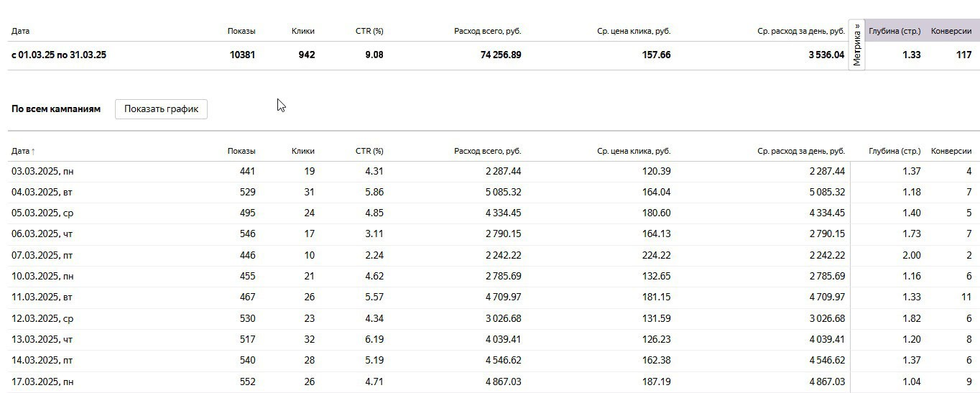Sort daily table by its Конверсии header

[951, 151]
